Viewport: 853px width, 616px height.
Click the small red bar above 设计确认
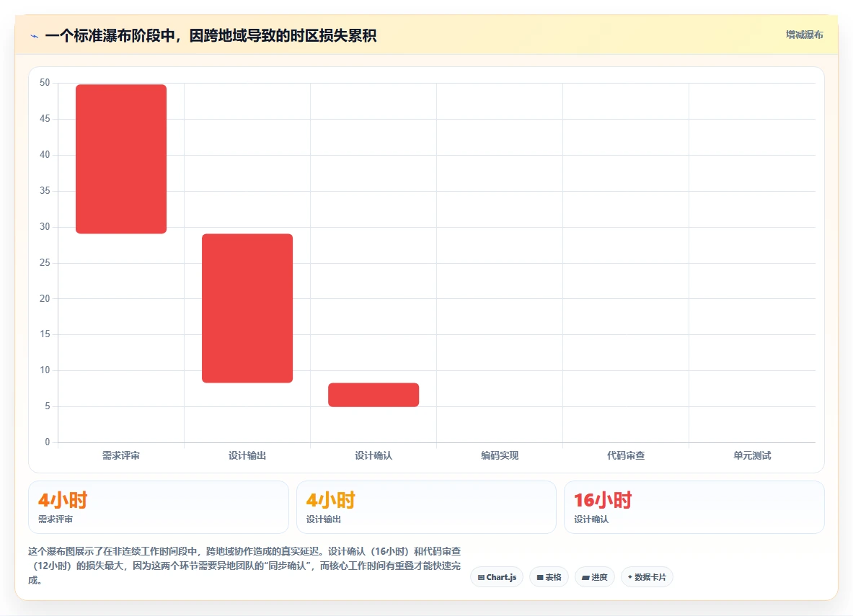point(374,395)
